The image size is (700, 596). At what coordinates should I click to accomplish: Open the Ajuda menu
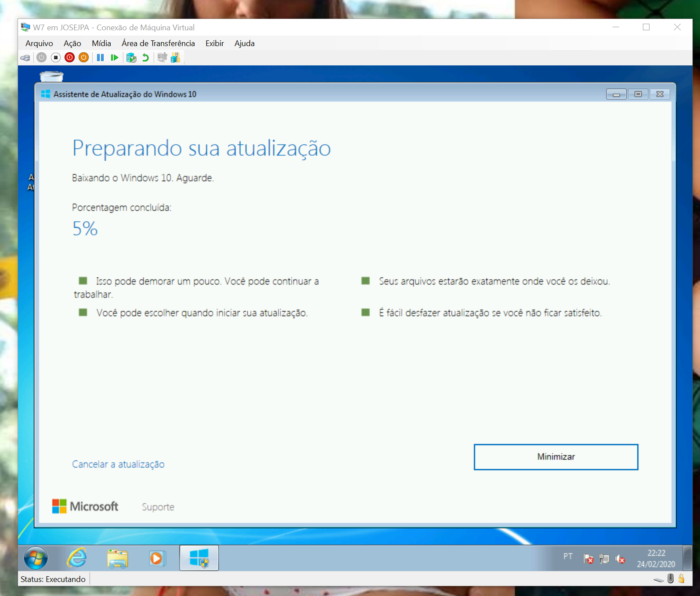[245, 43]
